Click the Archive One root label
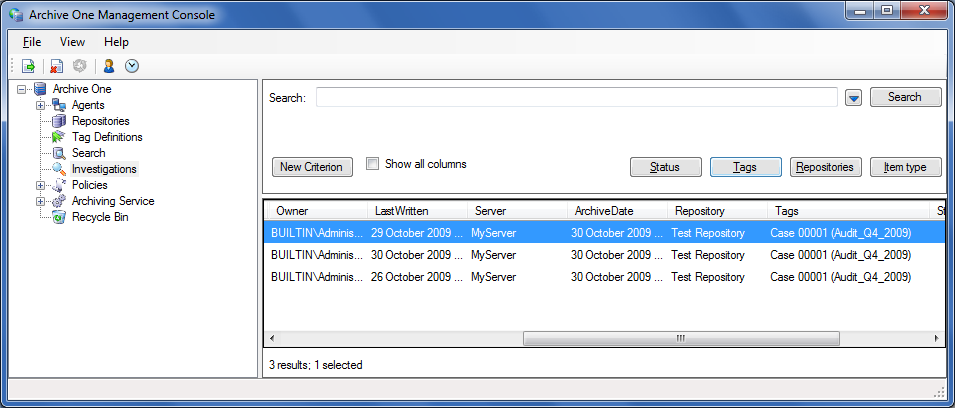The image size is (955, 408). 82,89
